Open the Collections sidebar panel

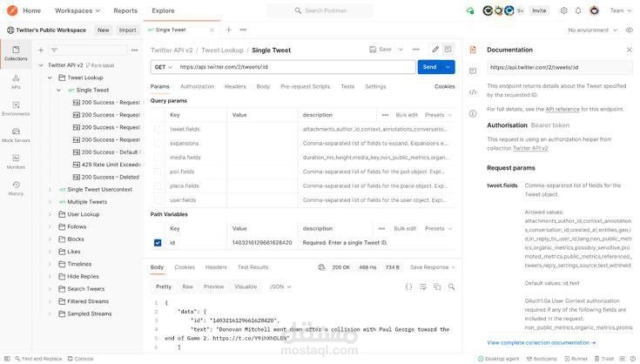[16, 53]
